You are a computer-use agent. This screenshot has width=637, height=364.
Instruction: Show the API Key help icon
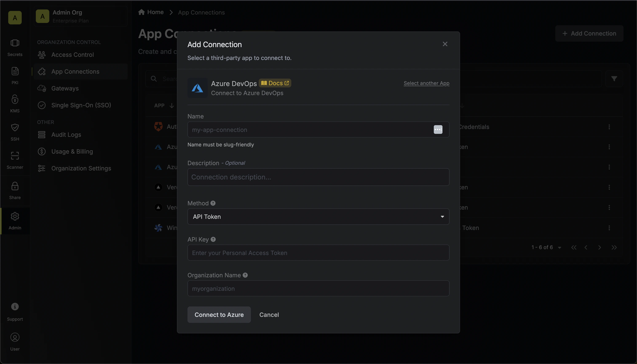pos(213,239)
